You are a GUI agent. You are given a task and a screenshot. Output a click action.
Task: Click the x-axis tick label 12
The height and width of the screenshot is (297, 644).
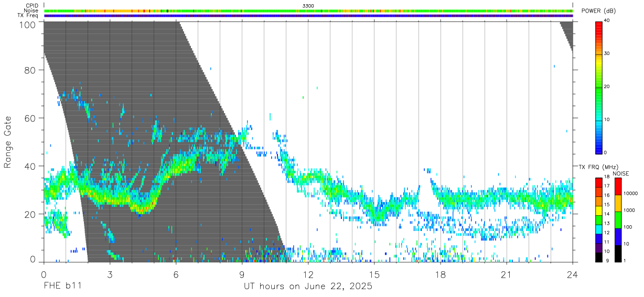[x=308, y=274]
